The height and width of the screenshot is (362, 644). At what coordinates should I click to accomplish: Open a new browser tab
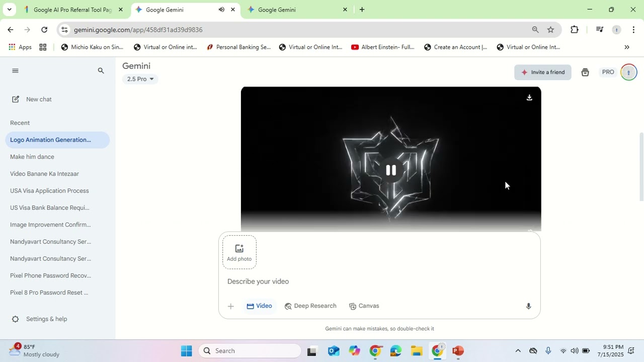click(x=362, y=10)
